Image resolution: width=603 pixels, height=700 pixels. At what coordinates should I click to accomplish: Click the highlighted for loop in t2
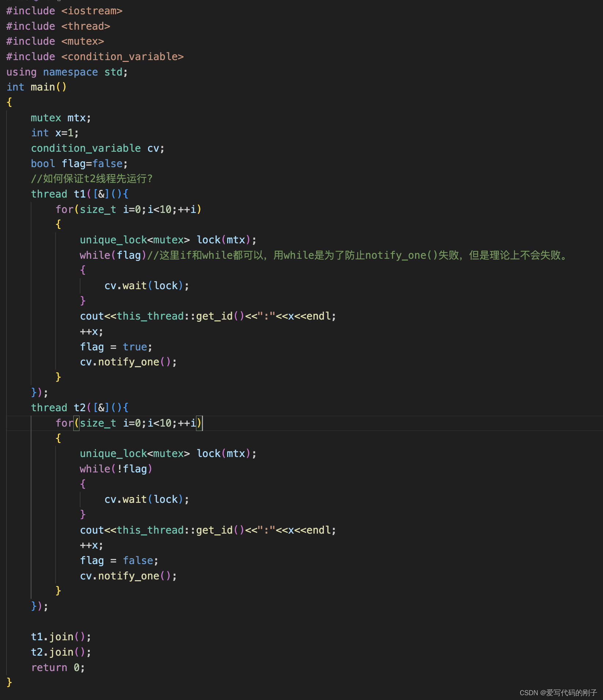point(129,423)
